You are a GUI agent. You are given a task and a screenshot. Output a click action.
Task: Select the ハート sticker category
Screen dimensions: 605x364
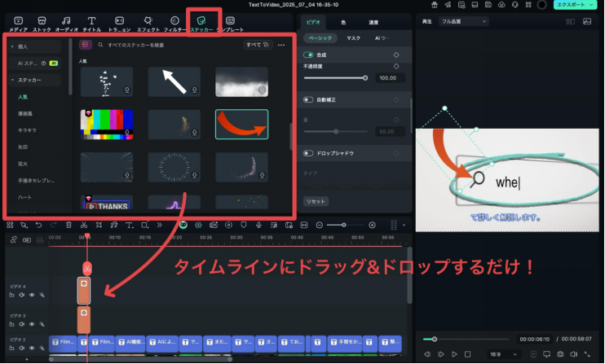click(24, 197)
